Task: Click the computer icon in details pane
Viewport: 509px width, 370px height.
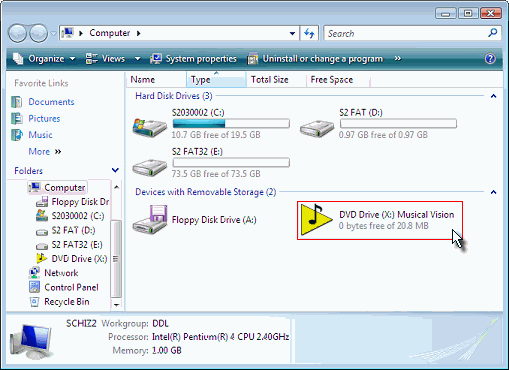Action: coord(32,341)
